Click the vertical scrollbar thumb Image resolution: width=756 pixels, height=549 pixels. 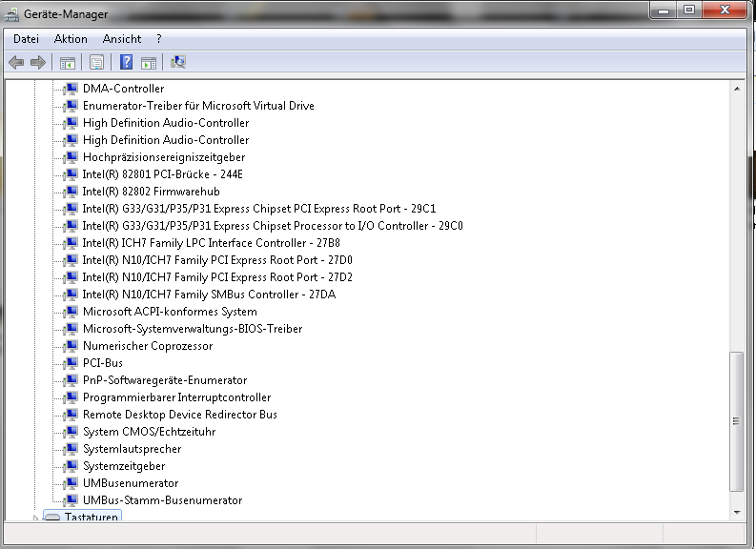(x=736, y=421)
